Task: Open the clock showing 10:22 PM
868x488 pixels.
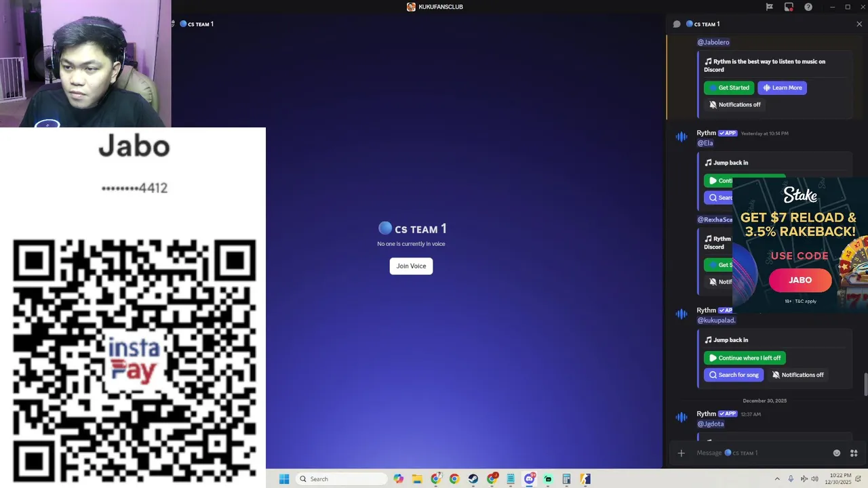Action: (x=839, y=479)
